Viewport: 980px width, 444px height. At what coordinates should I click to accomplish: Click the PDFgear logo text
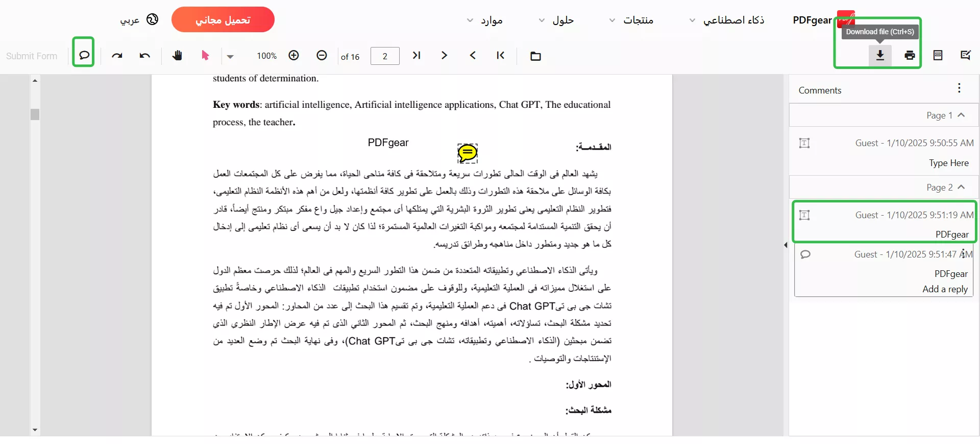point(812,20)
